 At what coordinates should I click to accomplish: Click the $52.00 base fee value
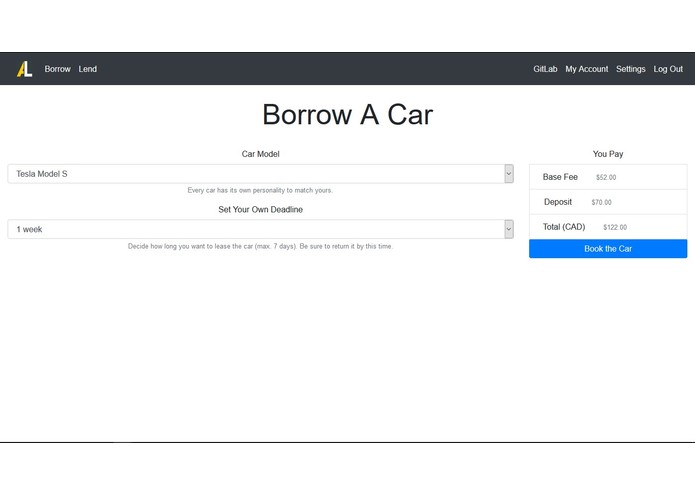point(606,177)
